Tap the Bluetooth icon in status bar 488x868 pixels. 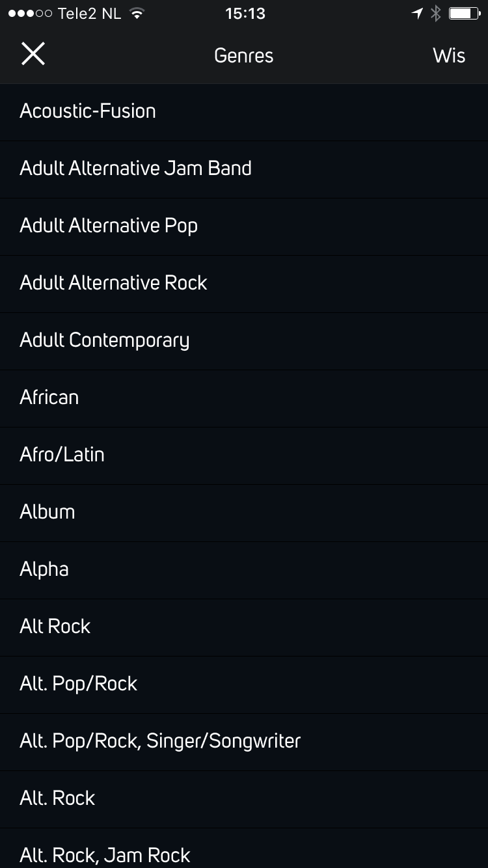pyautogui.click(x=436, y=14)
